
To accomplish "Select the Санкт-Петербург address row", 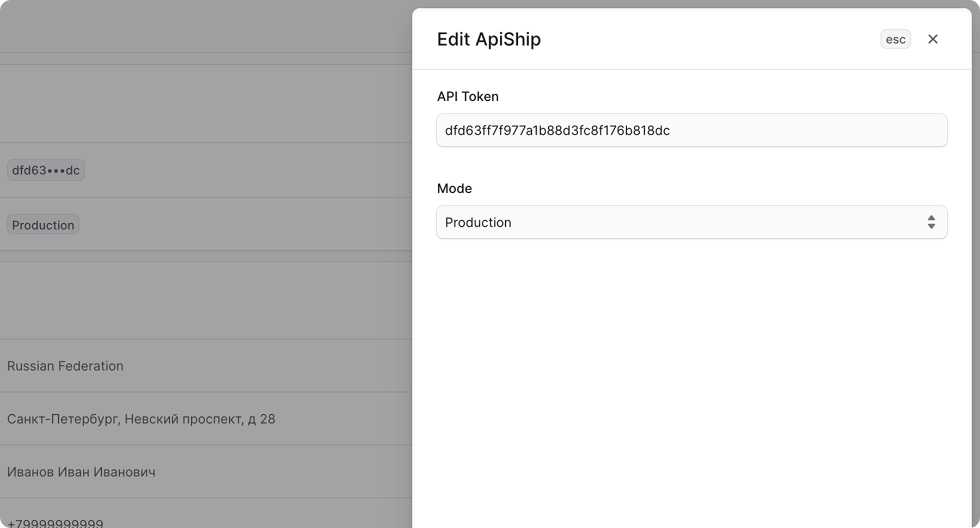I will pos(142,419).
